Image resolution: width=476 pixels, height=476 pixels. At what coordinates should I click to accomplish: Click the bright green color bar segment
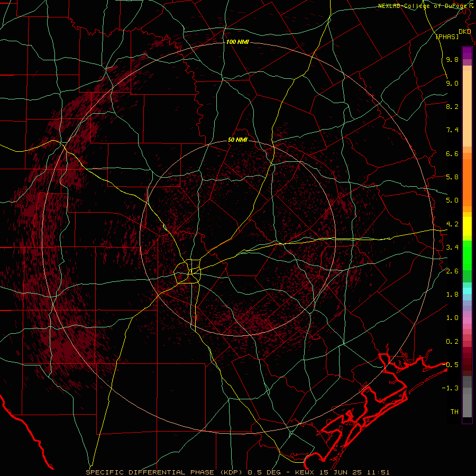[x=467, y=255]
